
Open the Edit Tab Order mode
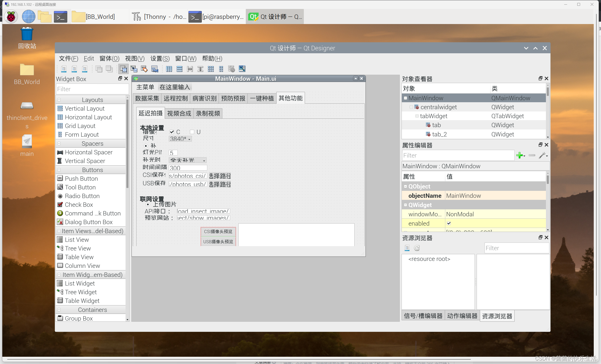point(155,69)
